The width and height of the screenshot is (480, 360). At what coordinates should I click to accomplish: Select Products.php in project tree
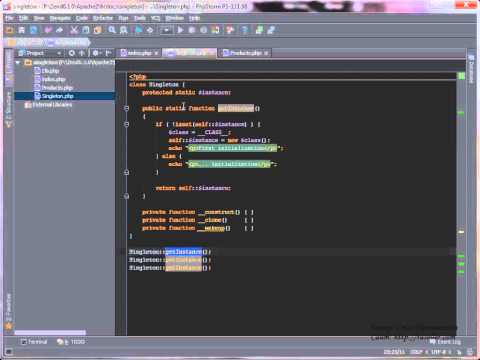(54, 87)
